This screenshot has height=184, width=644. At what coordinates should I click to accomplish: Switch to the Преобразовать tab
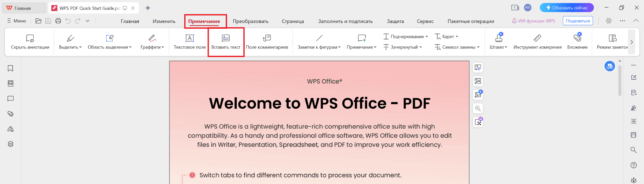click(251, 21)
